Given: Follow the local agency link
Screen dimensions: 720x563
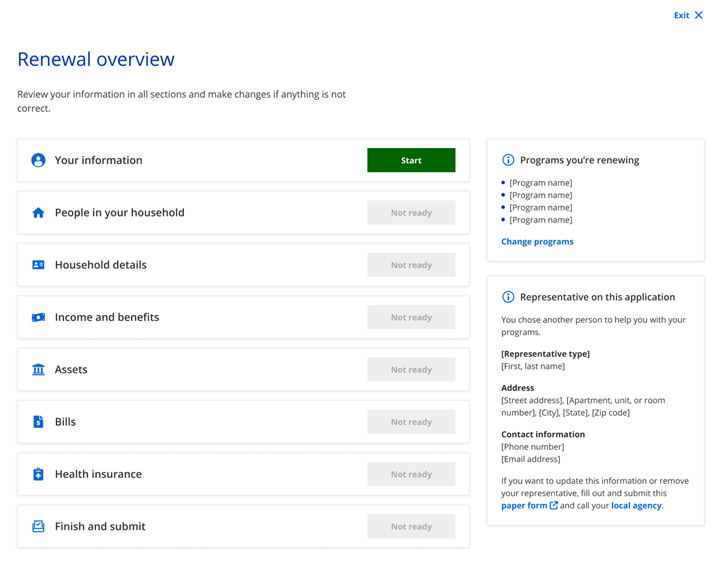Looking at the screenshot, I should [x=636, y=506].
